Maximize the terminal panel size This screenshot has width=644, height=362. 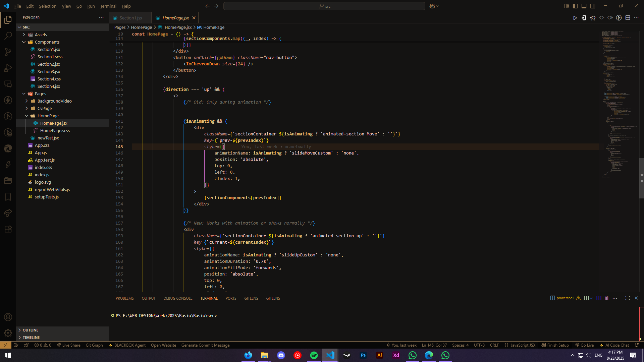628,298
